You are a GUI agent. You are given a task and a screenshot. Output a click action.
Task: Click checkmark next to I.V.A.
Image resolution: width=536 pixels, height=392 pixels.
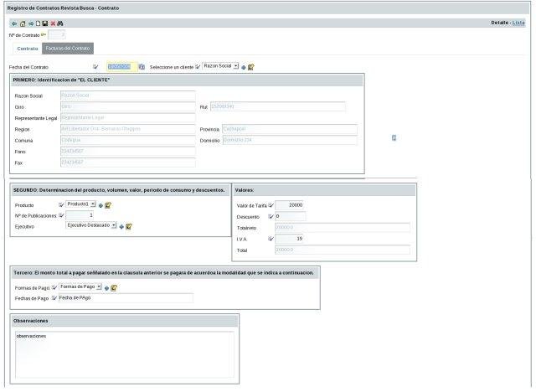point(271,239)
